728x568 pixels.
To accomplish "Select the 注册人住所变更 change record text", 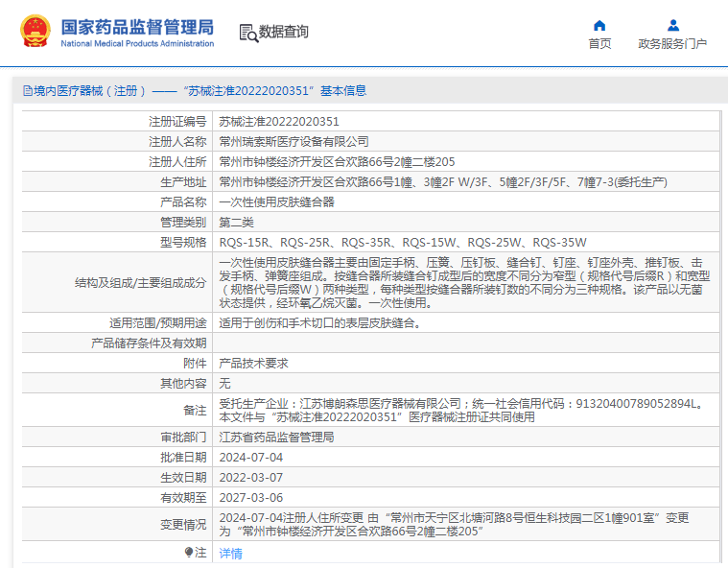I will coord(454,524).
